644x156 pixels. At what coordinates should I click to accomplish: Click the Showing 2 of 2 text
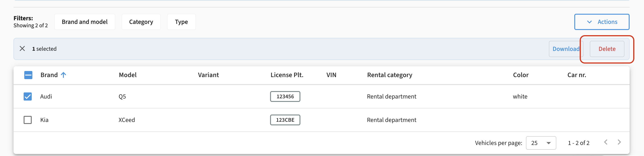(x=31, y=25)
